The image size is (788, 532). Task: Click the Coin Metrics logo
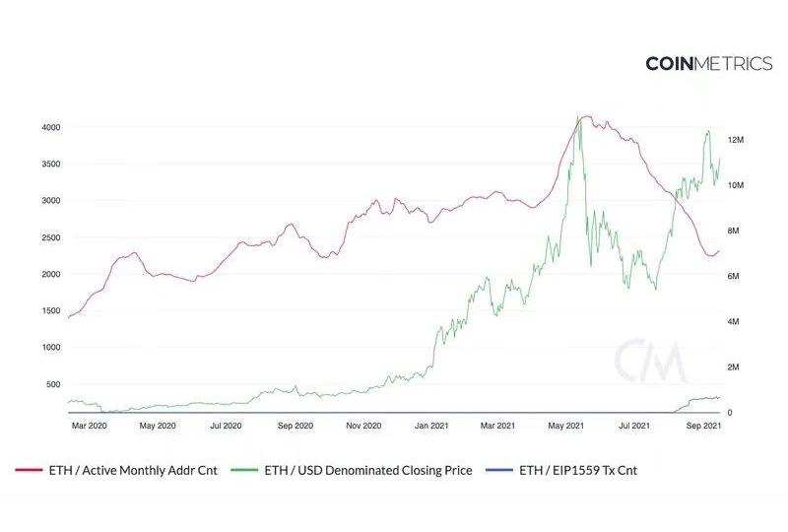coord(708,63)
